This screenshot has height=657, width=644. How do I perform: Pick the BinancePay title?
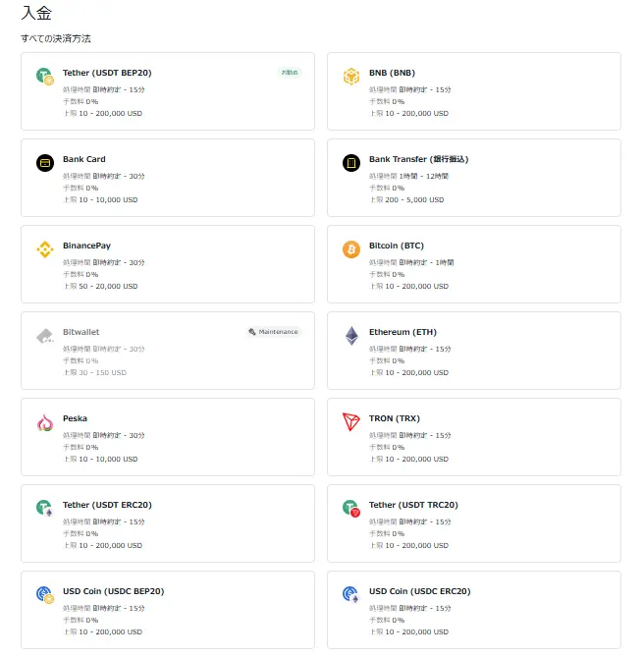[86, 246]
